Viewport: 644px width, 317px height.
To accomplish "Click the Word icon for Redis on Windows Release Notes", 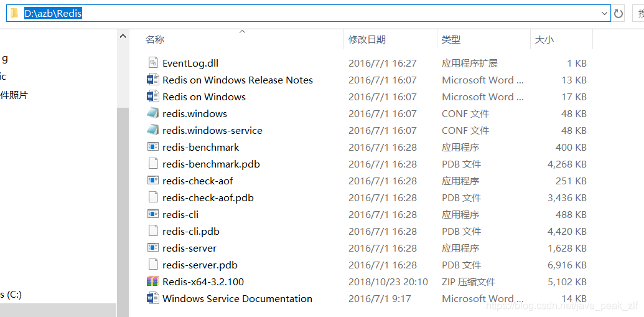I will [153, 79].
